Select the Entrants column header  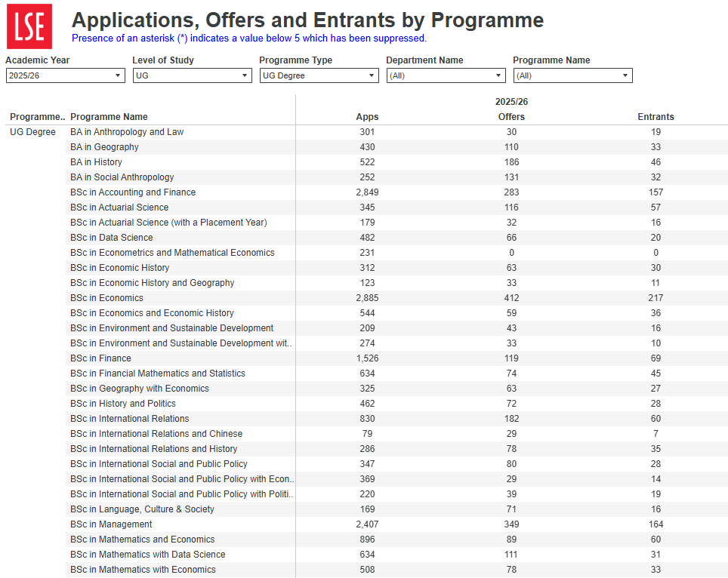[x=656, y=117]
